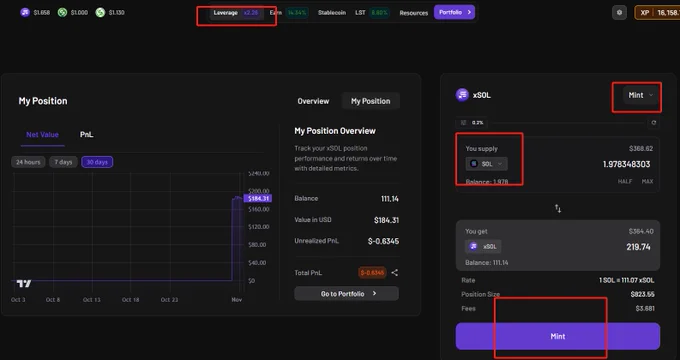Click the XP points badge
The width and height of the screenshot is (680, 360).
[657, 13]
